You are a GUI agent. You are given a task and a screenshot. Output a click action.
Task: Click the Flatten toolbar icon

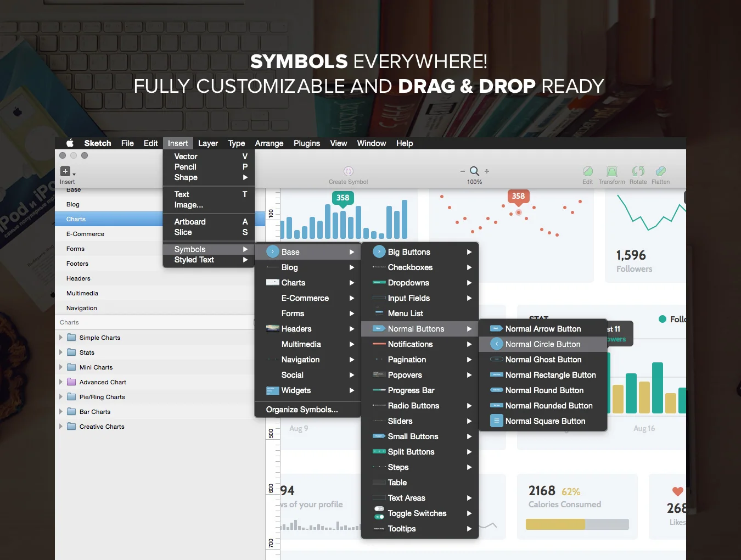[x=661, y=171]
